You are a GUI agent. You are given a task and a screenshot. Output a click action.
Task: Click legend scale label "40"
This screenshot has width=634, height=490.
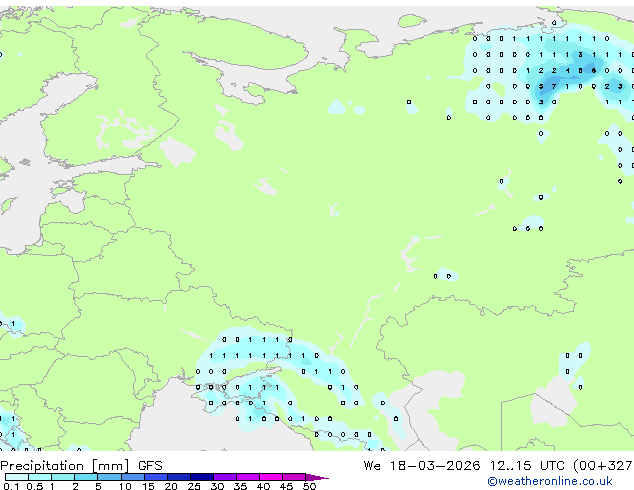[263, 486]
